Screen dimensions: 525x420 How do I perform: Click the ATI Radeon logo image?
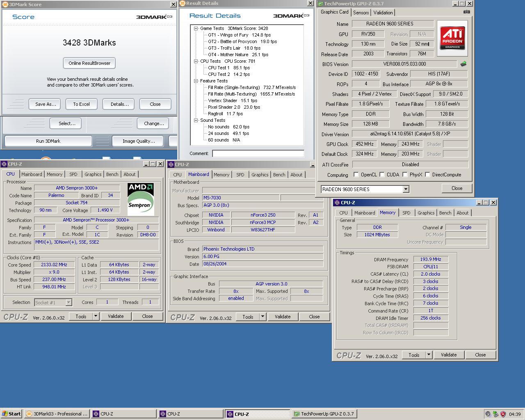[452, 37]
